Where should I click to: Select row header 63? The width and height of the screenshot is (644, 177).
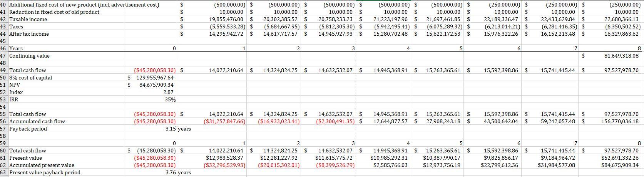coord(3,172)
